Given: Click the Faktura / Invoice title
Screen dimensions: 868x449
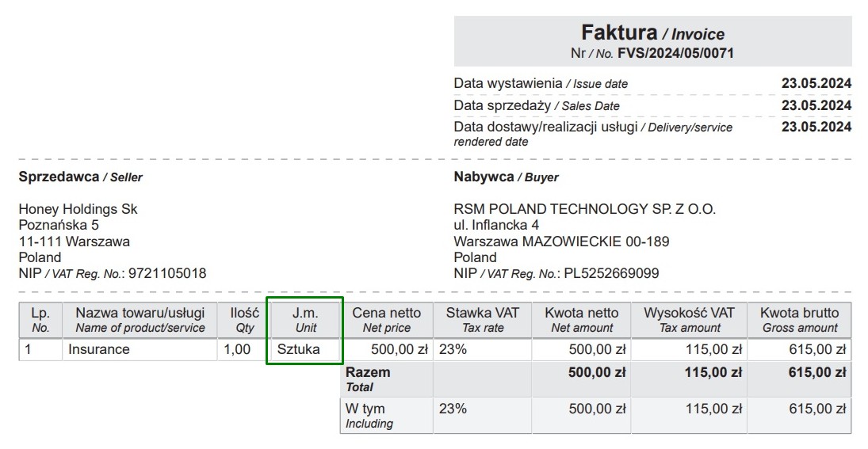Looking at the screenshot, I should click(x=652, y=33).
